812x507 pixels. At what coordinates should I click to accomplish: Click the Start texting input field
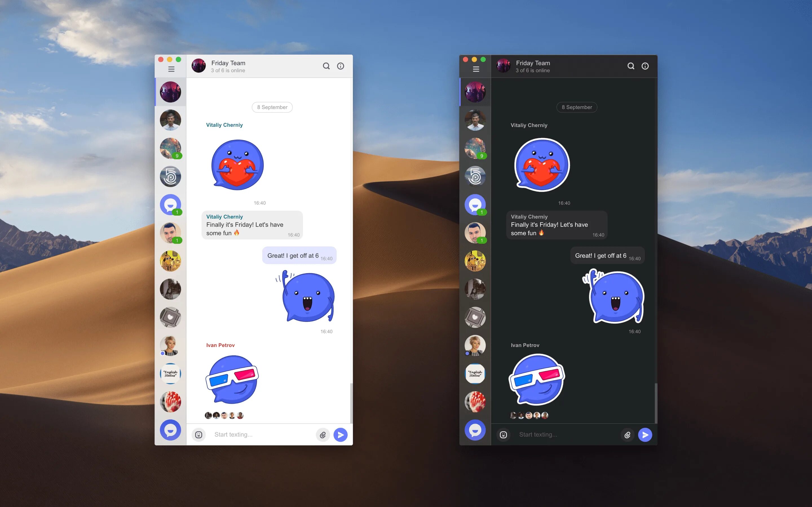pyautogui.click(x=262, y=435)
